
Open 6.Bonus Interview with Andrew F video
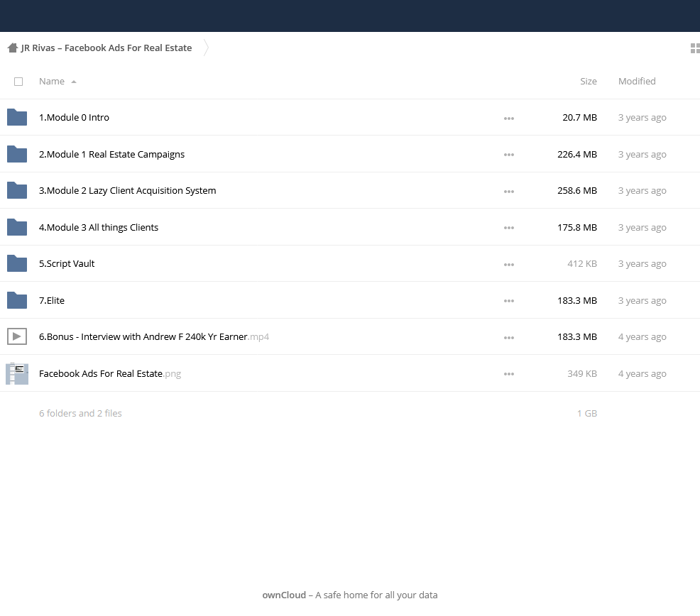[x=154, y=336]
